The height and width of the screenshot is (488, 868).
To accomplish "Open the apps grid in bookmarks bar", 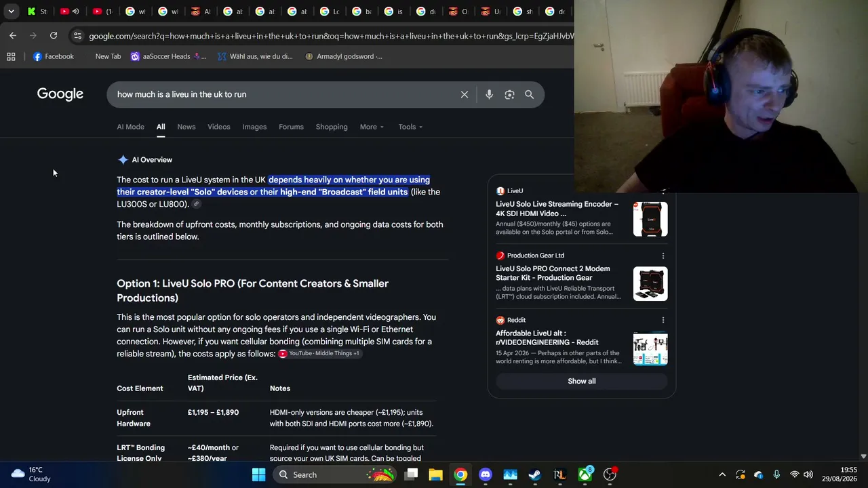I will (11, 57).
